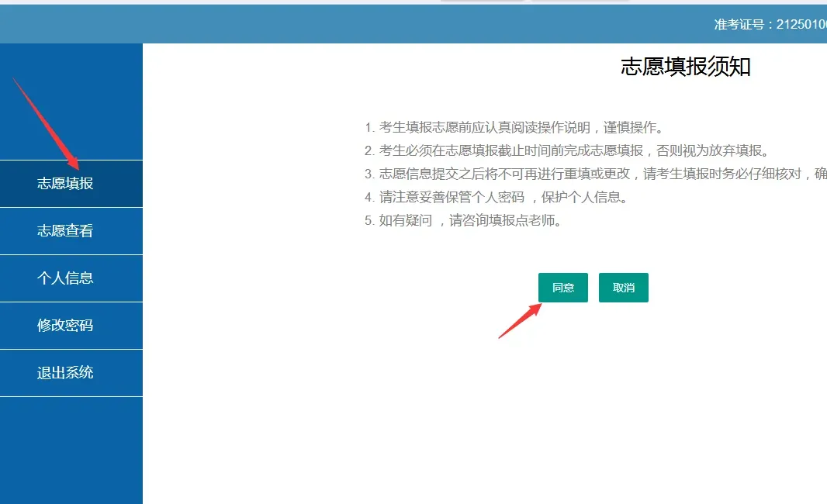The image size is (827, 504).
Task: Click the 取消 button
Action: [624, 288]
